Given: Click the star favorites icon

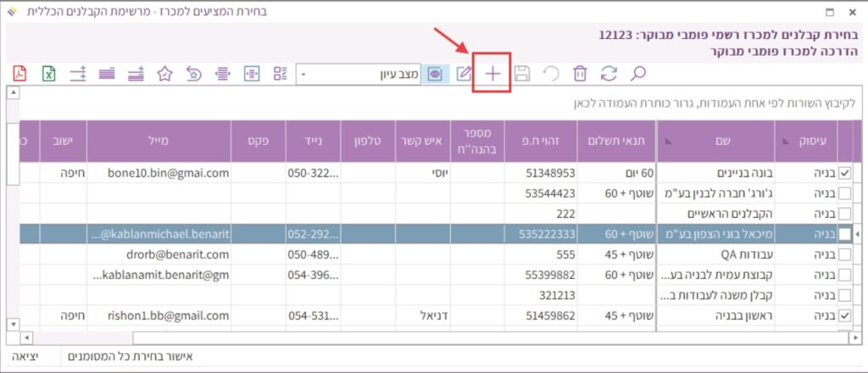Looking at the screenshot, I should [164, 74].
